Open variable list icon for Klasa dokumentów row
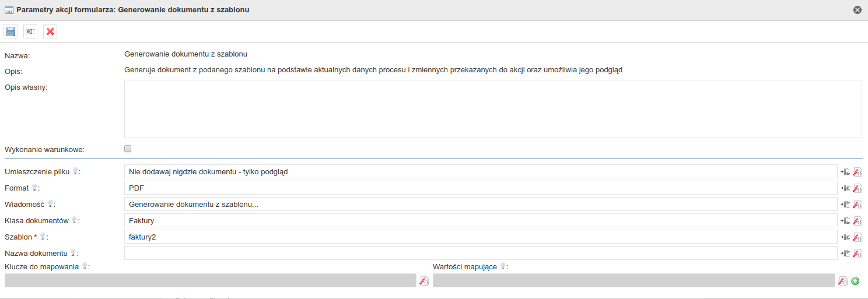Image resolution: width=868 pixels, height=299 pixels. coord(845,221)
